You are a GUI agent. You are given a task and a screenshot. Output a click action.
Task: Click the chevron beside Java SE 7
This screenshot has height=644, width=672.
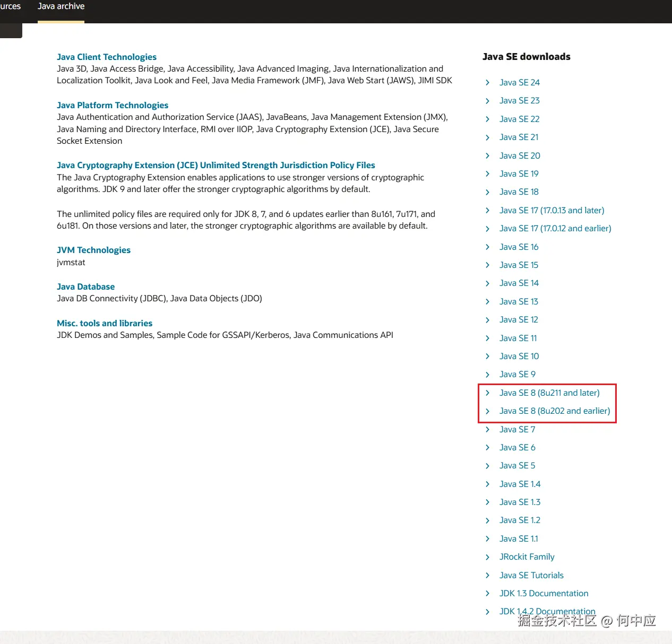[487, 429]
